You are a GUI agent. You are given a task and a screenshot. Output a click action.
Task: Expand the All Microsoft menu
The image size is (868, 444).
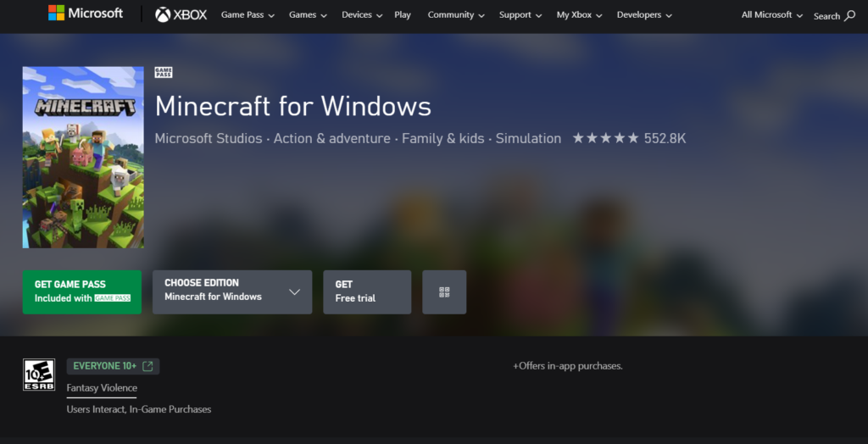(772, 15)
